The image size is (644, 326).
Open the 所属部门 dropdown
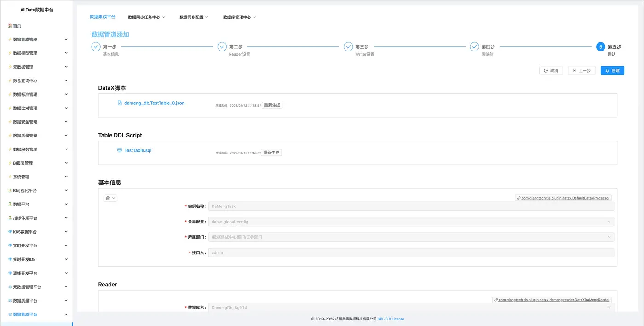(x=411, y=237)
